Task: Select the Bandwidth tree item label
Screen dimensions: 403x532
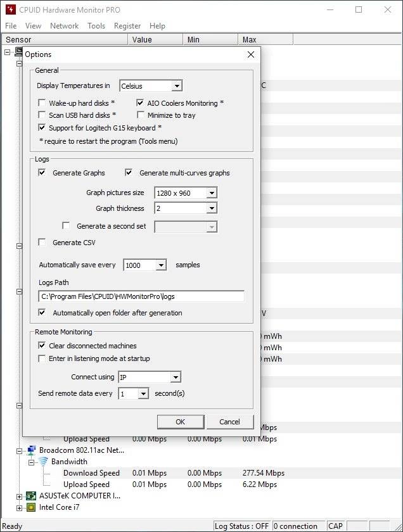Action: 69,462
